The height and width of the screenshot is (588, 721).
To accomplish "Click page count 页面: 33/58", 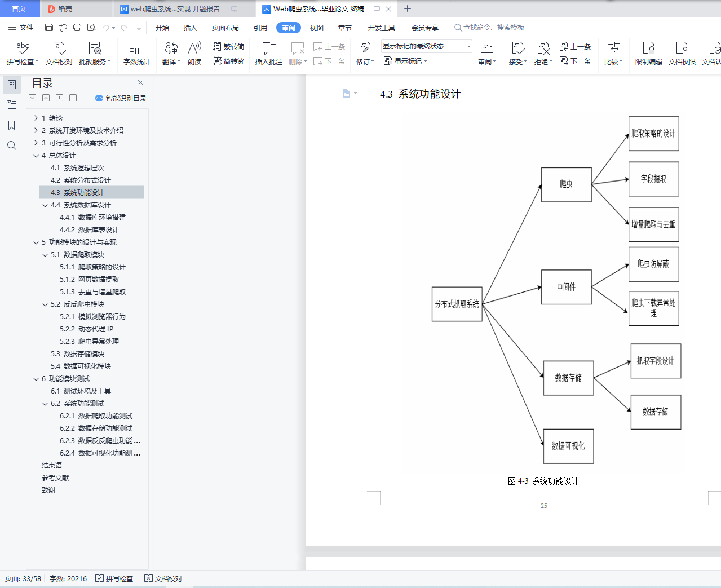I will 23,578.
